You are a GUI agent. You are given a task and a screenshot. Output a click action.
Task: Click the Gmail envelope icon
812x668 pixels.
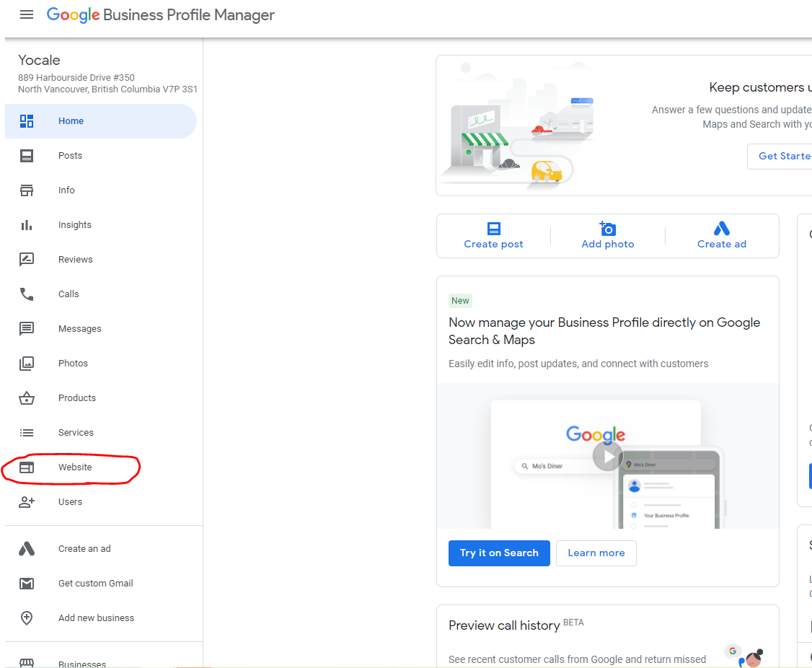[27, 584]
